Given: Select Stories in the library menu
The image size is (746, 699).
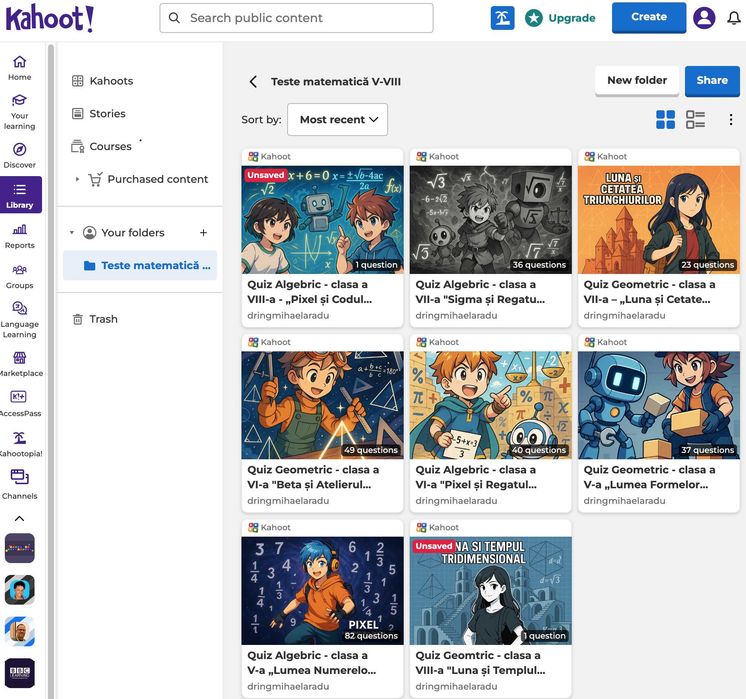Looking at the screenshot, I should [98, 114].
